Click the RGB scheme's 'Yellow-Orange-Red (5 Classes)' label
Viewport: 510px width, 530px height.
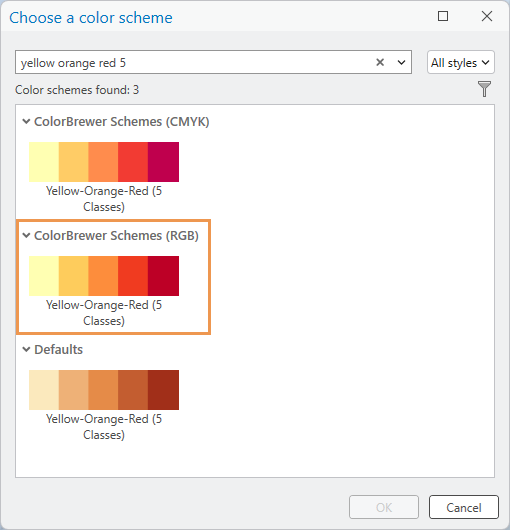pyautogui.click(x=104, y=313)
